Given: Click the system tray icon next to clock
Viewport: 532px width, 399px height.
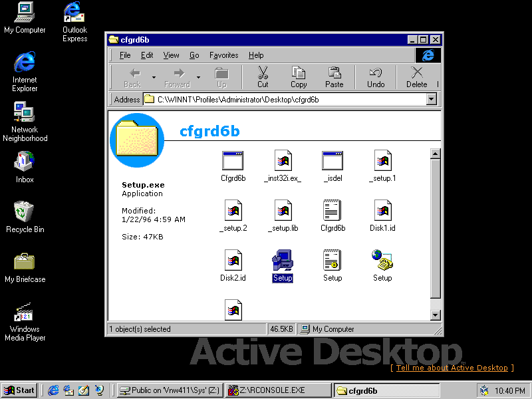Looking at the screenshot, I should 484,390.
